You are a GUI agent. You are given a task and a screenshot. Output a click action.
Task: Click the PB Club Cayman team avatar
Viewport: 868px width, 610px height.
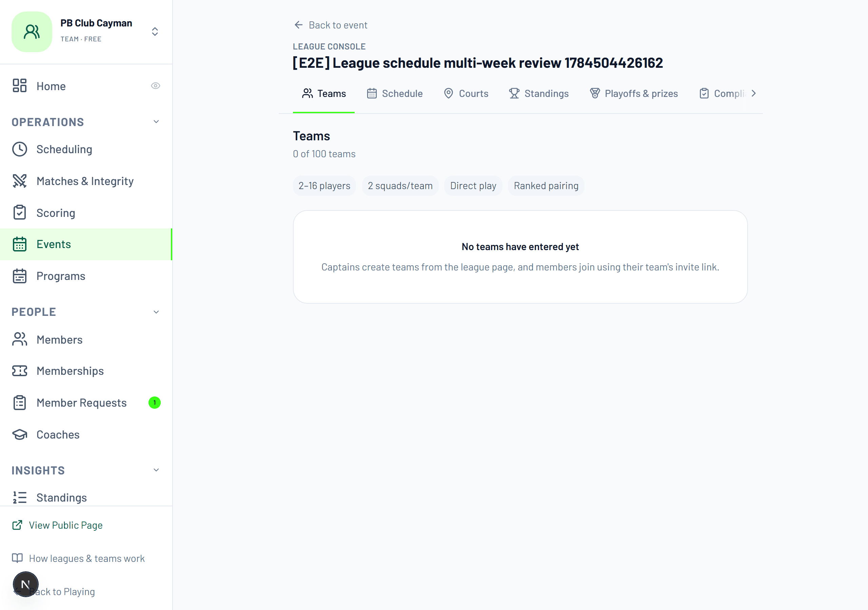coord(32,32)
